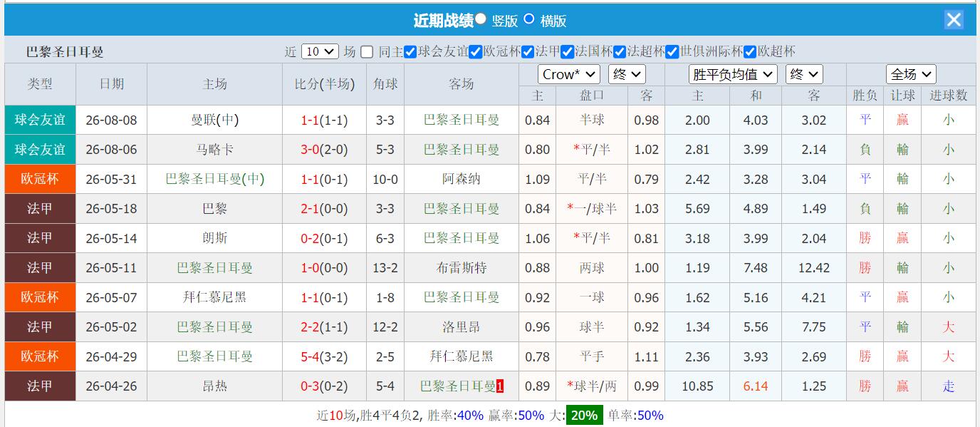Open the 终 dropdown next to Crow*
The height and width of the screenshot is (427, 980).
(627, 74)
